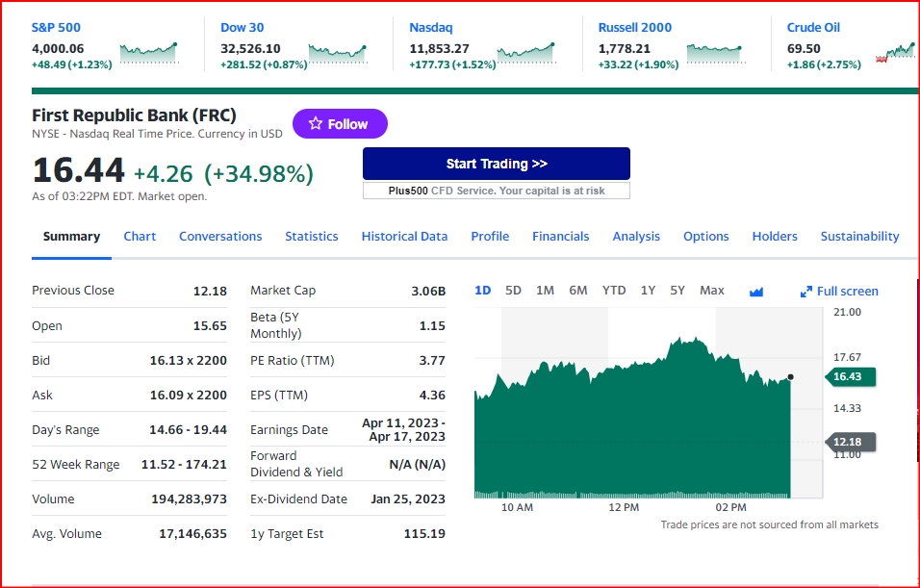The height and width of the screenshot is (588, 920).
Task: Click the large 16.44 stock price
Action: [78, 170]
